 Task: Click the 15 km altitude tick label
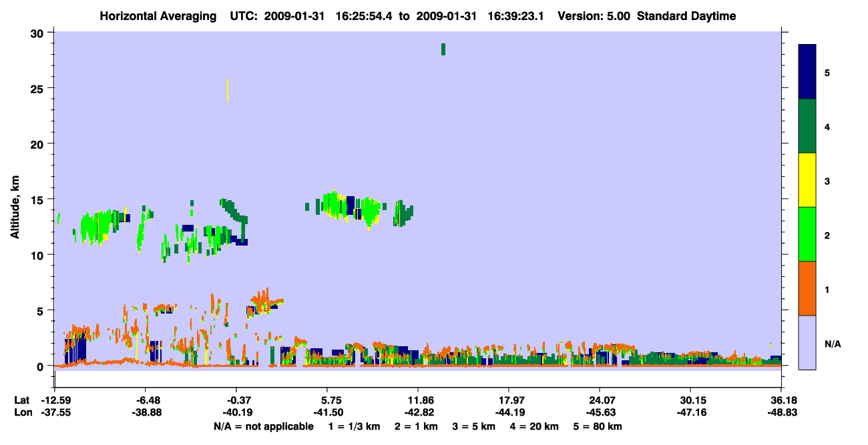[x=38, y=199]
